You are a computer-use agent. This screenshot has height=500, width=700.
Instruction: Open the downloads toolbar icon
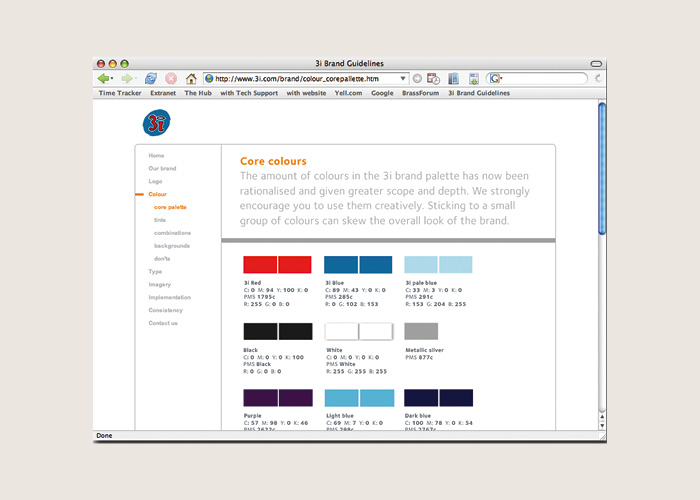pyautogui.click(x=474, y=79)
